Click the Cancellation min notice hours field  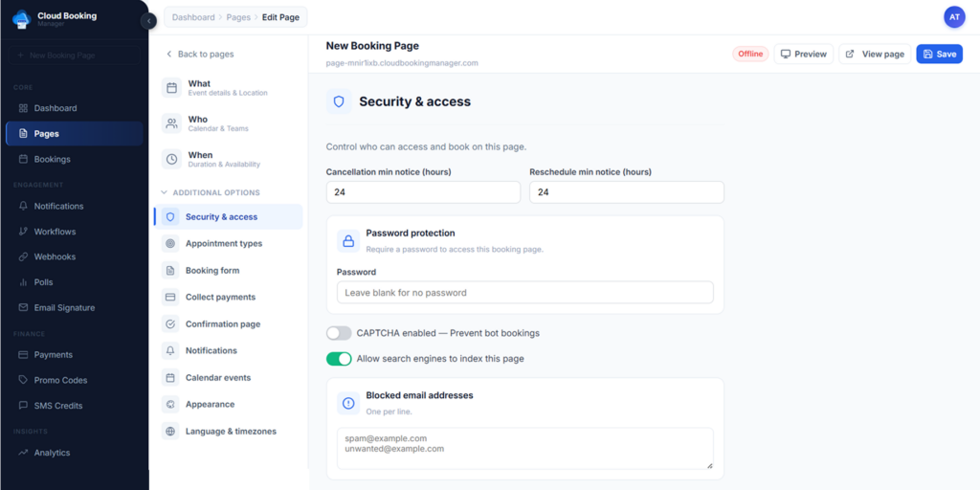tap(423, 192)
